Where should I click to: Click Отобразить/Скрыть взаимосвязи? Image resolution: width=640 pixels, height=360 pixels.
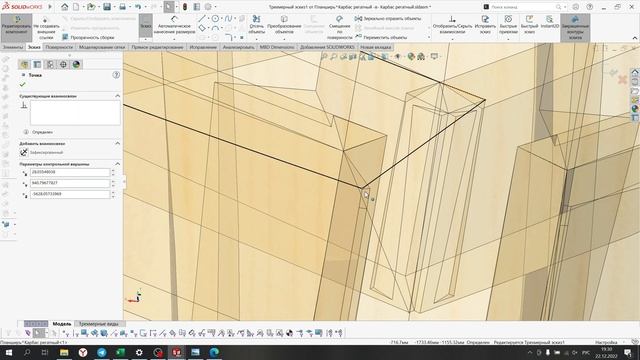tap(452, 25)
